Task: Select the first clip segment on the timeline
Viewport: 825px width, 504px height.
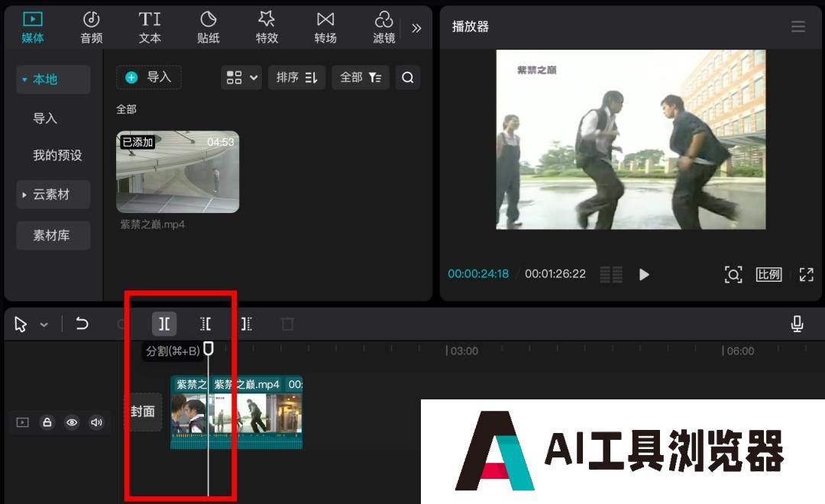Action: point(189,412)
